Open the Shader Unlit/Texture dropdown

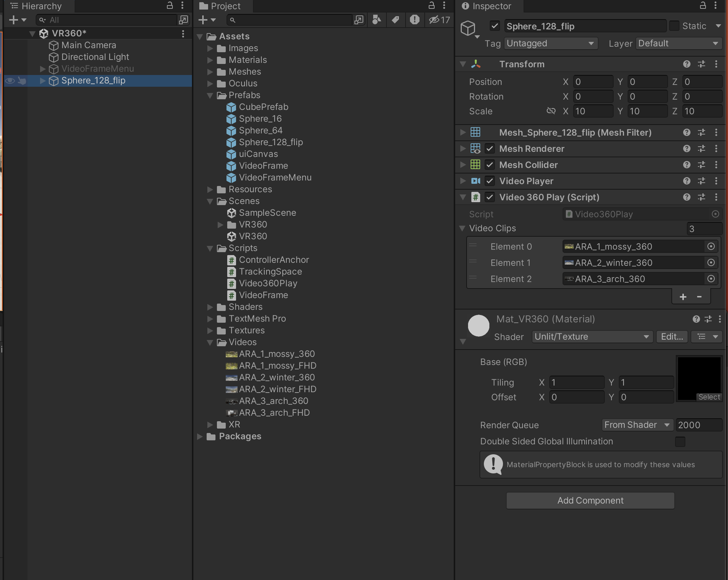[592, 337]
